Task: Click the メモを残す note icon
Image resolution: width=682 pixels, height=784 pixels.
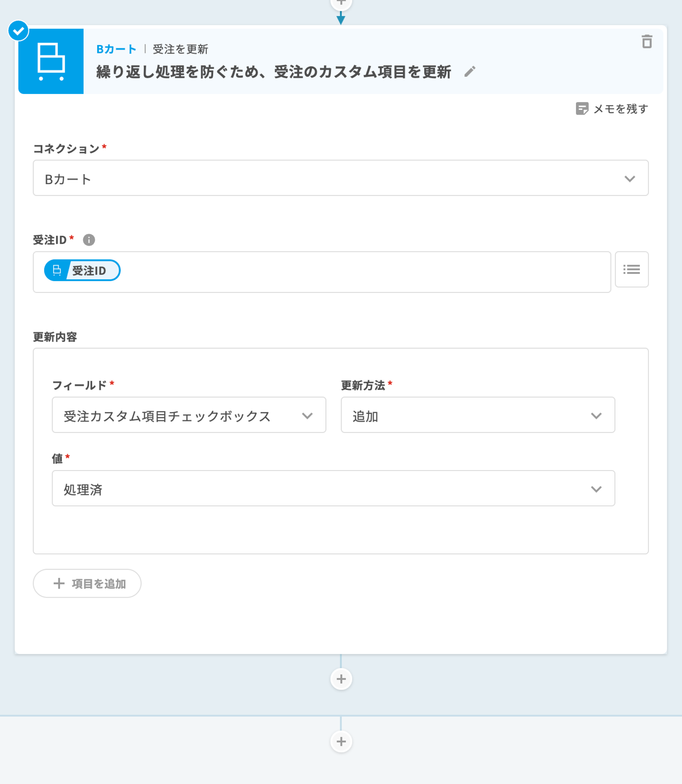Action: pyautogui.click(x=582, y=108)
